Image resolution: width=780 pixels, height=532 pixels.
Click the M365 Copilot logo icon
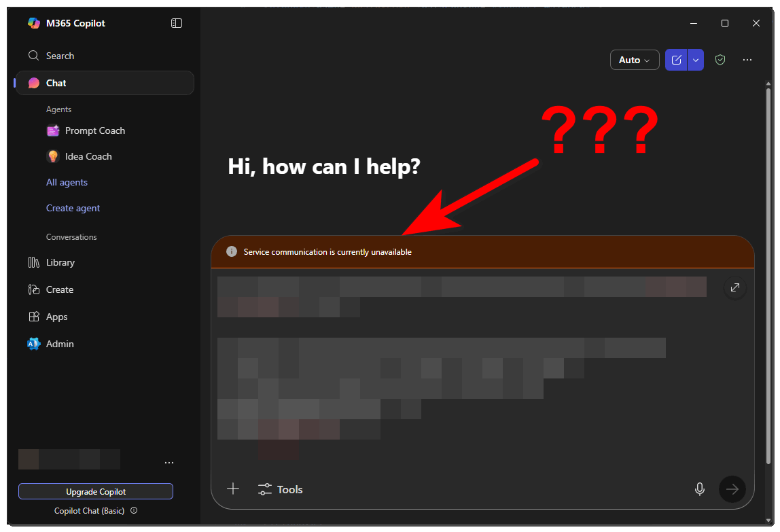tap(34, 23)
